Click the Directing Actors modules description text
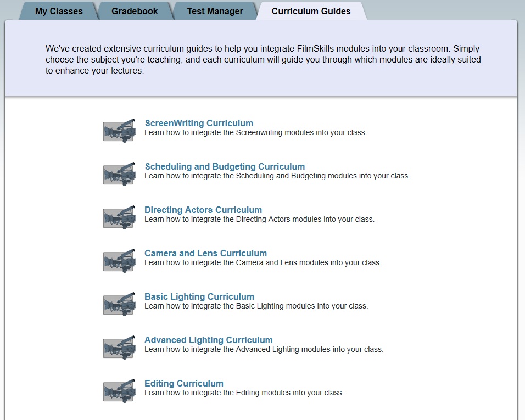Viewport: 525px width, 420px height. tap(260, 219)
